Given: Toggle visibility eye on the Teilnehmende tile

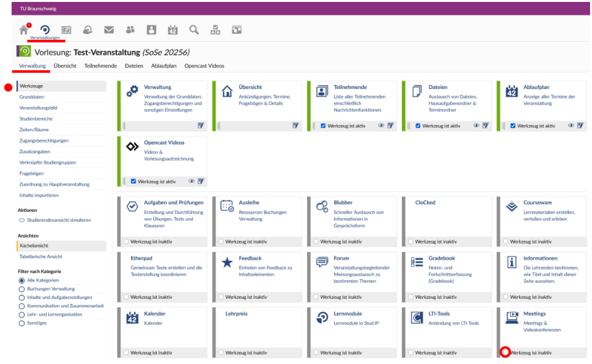Looking at the screenshot, I should [x=381, y=126].
